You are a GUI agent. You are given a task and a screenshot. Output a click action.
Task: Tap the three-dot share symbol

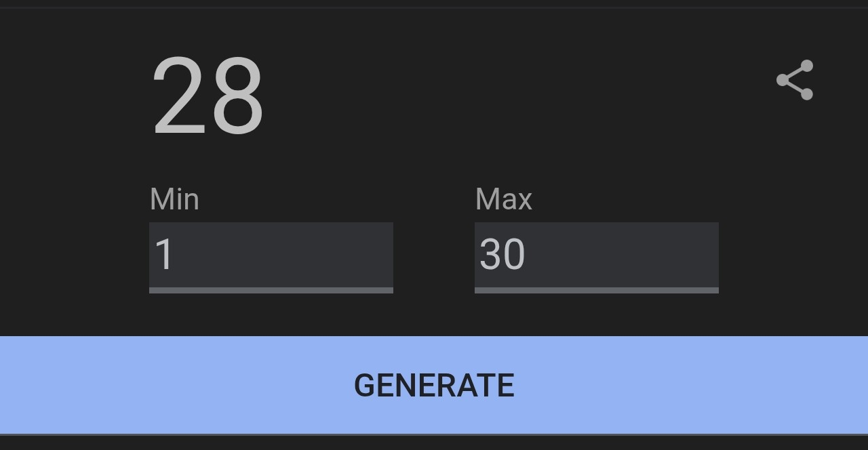point(795,80)
